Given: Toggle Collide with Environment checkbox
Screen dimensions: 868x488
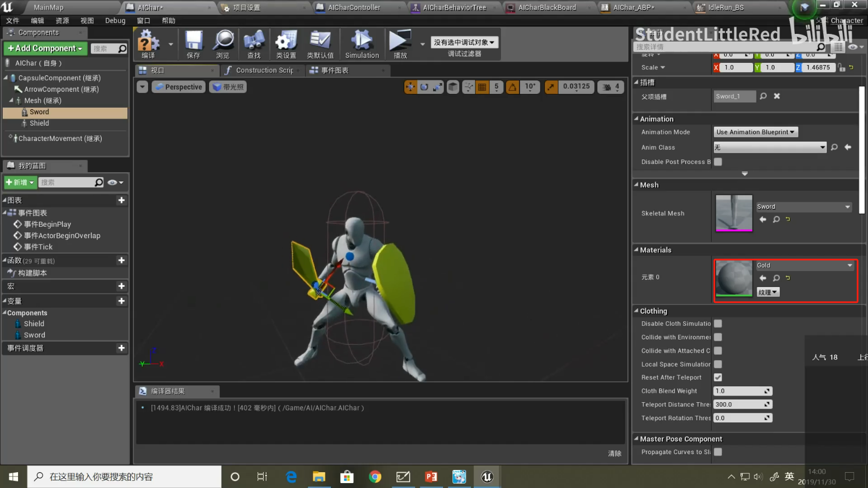Looking at the screenshot, I should point(718,337).
